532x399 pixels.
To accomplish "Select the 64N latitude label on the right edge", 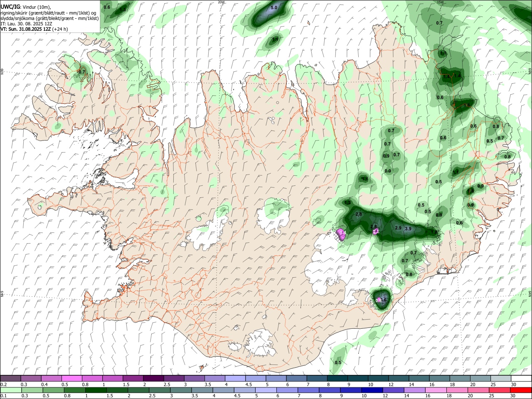I will [530, 293].
